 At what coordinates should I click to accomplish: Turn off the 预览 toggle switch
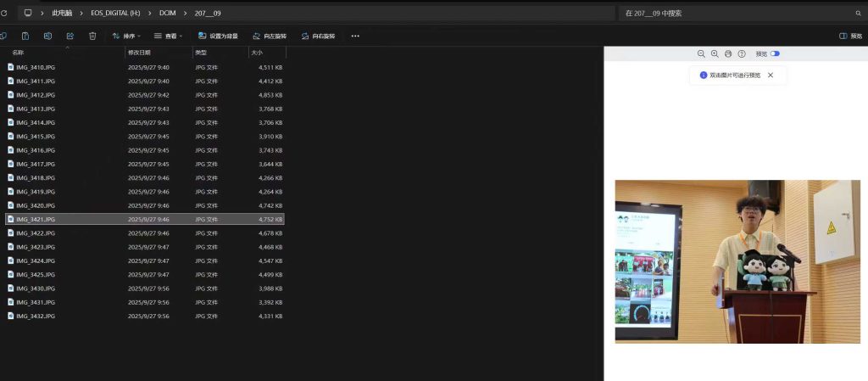775,53
